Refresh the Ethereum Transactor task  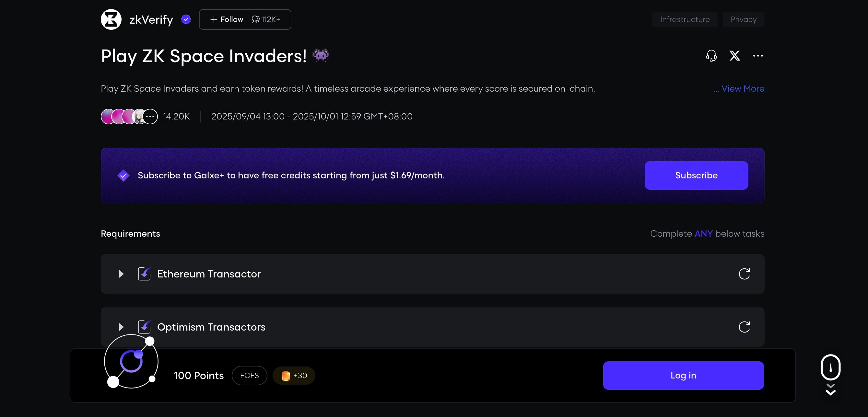(744, 274)
